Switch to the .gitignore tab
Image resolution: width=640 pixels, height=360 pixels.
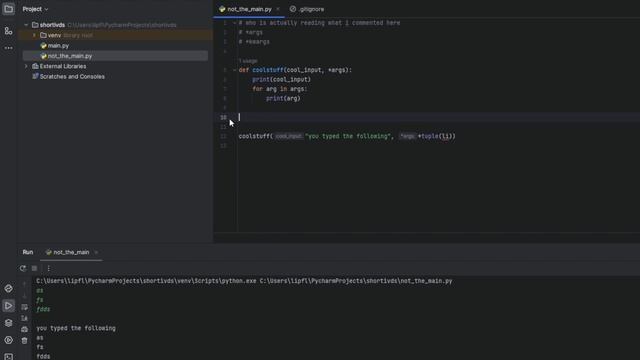tap(307, 9)
